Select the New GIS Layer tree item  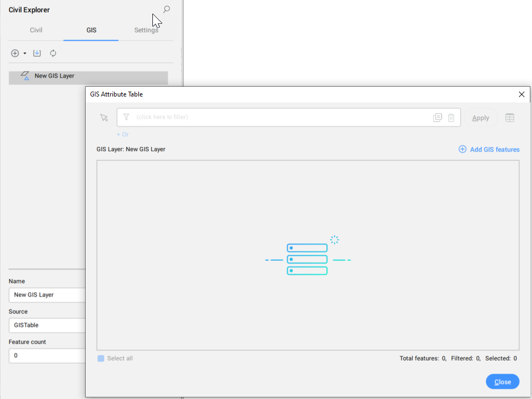[54, 76]
